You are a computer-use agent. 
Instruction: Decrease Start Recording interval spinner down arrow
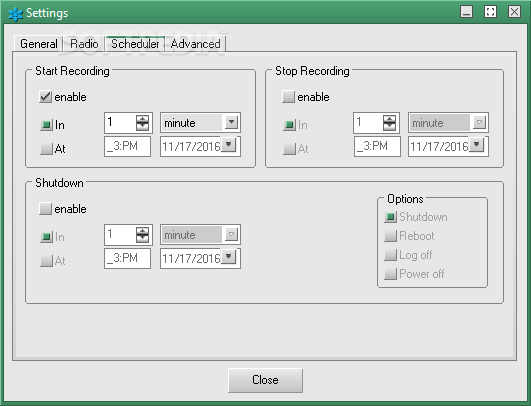point(142,127)
